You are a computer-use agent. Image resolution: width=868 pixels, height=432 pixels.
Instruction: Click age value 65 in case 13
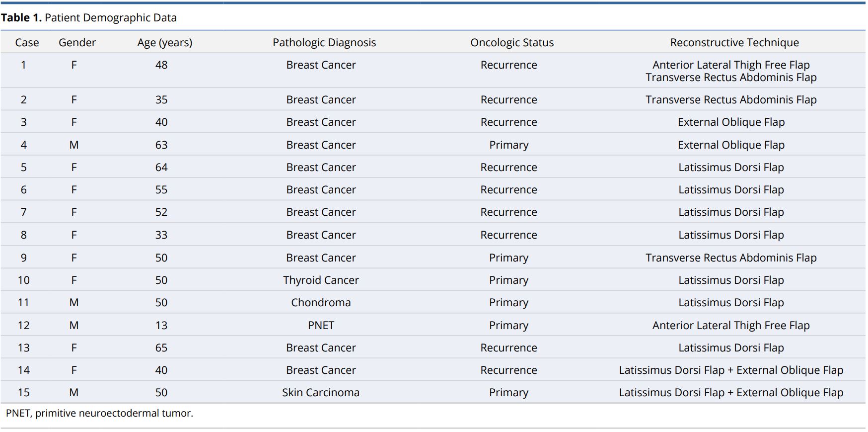click(161, 348)
